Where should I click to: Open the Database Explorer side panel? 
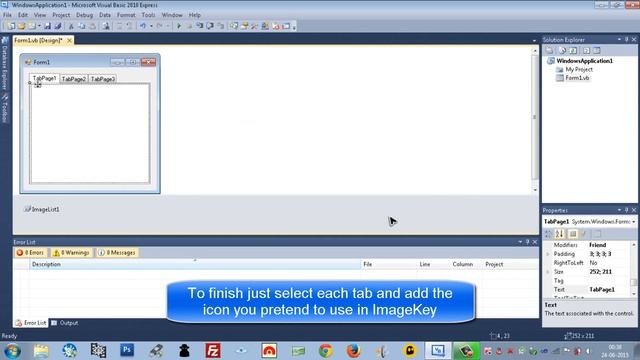point(4,63)
